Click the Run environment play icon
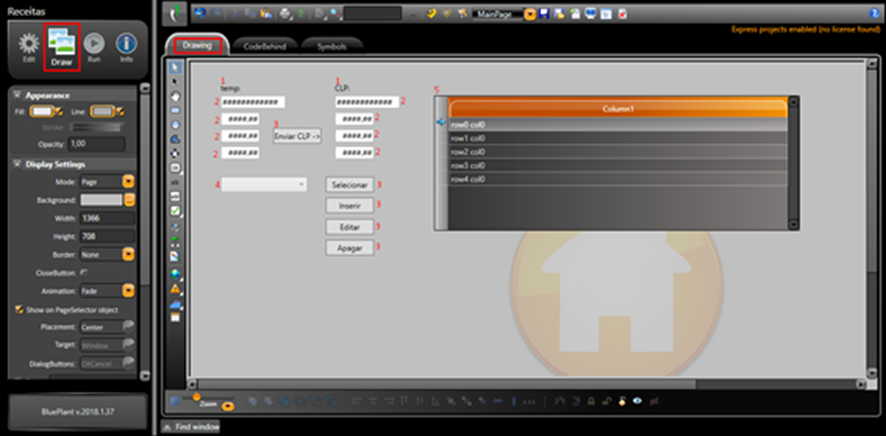Screen dimensions: 886x436 tap(94, 46)
